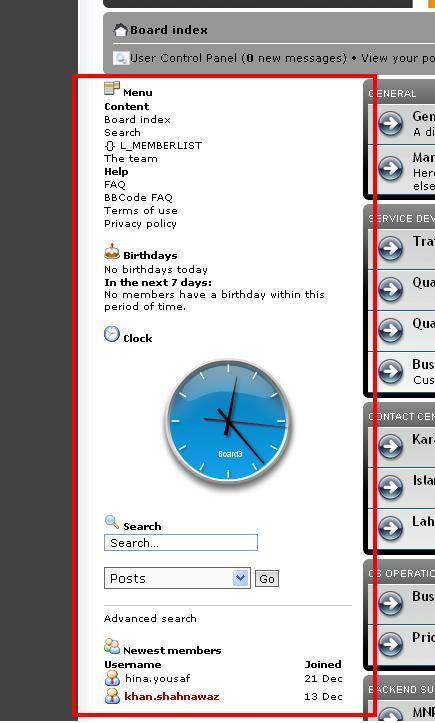This screenshot has width=435, height=723.
Task: Open the BBCode FAQ link
Action: pos(138,197)
